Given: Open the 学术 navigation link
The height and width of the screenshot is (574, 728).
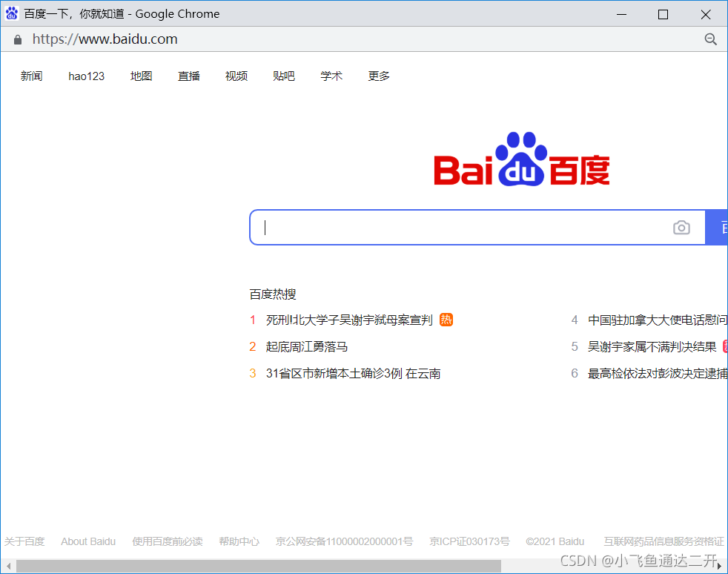Looking at the screenshot, I should [331, 76].
